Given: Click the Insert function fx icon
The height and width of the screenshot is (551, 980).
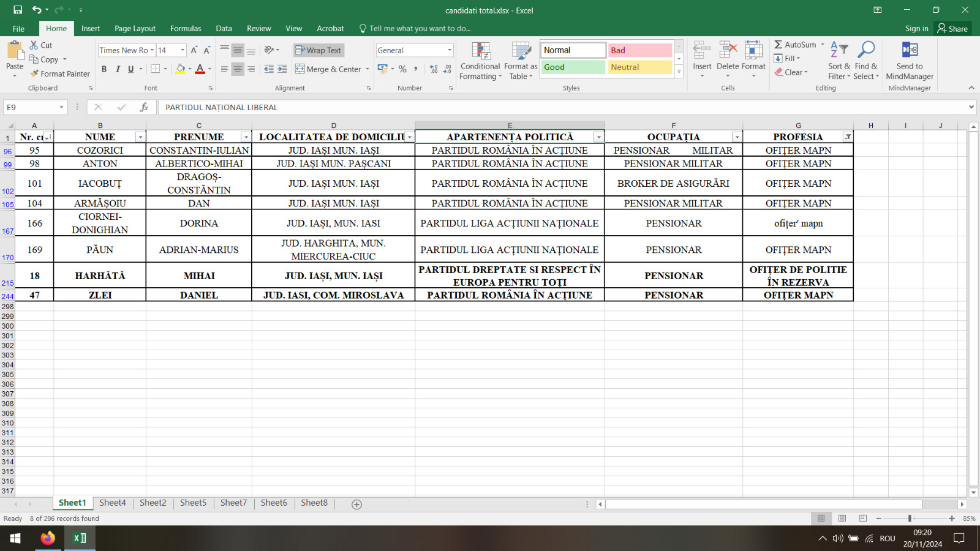Looking at the screenshot, I should tap(144, 107).
